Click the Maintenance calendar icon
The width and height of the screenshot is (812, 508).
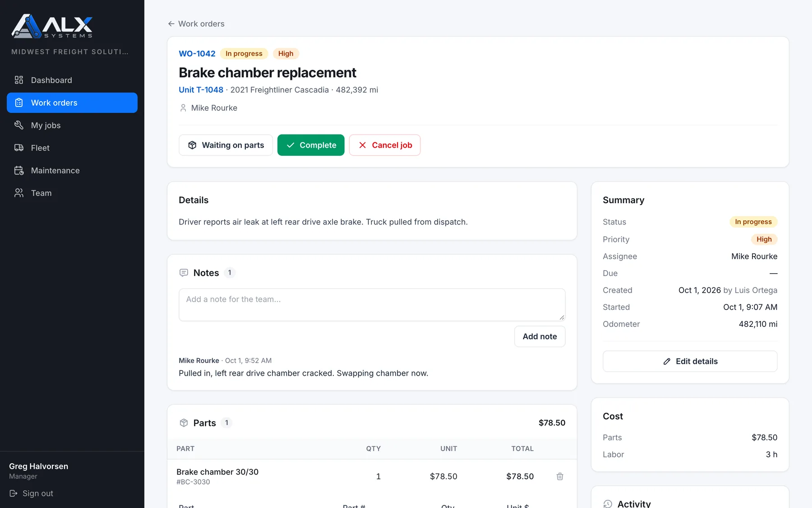coord(19,170)
